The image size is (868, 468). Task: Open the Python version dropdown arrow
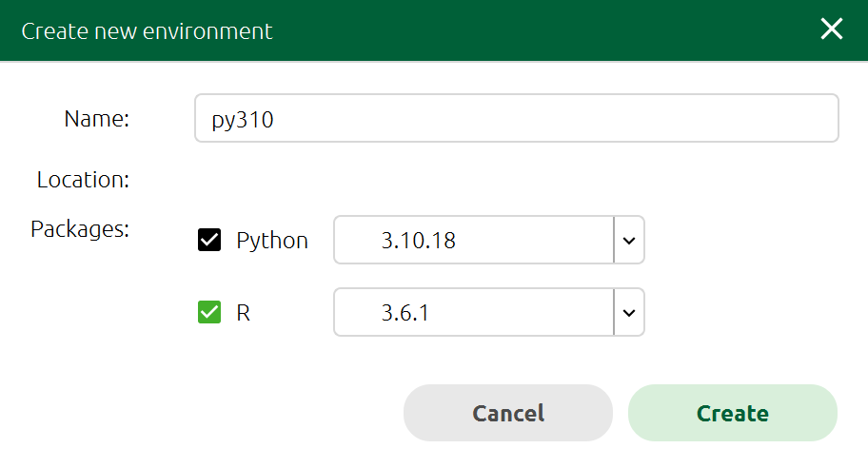click(629, 240)
